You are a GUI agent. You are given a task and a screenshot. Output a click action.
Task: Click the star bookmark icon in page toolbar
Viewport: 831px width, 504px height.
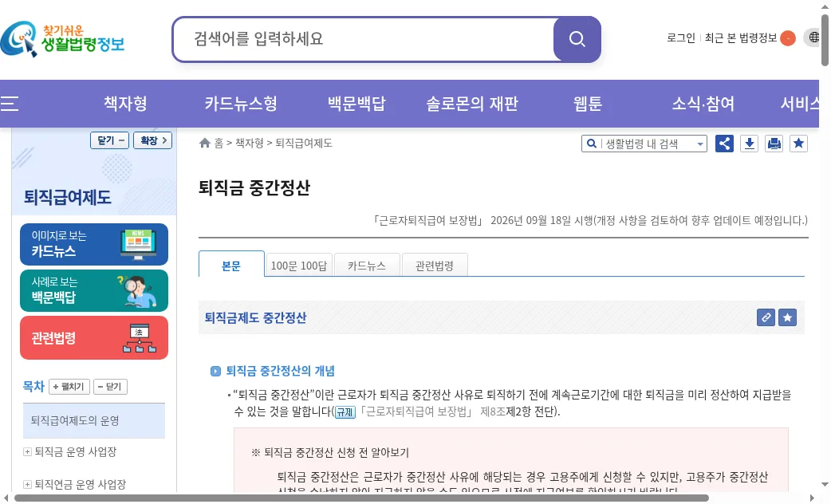(798, 144)
